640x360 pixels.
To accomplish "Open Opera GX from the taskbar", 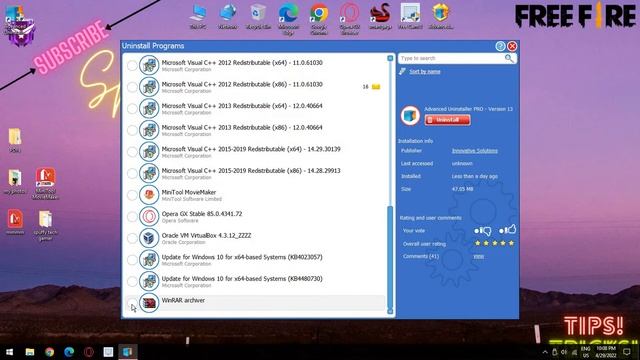I will [x=89, y=352].
